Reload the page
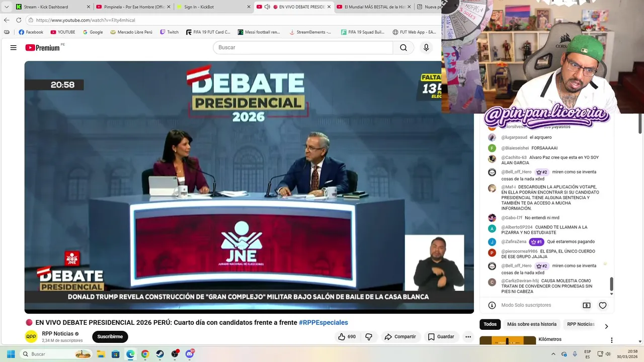 point(19,20)
